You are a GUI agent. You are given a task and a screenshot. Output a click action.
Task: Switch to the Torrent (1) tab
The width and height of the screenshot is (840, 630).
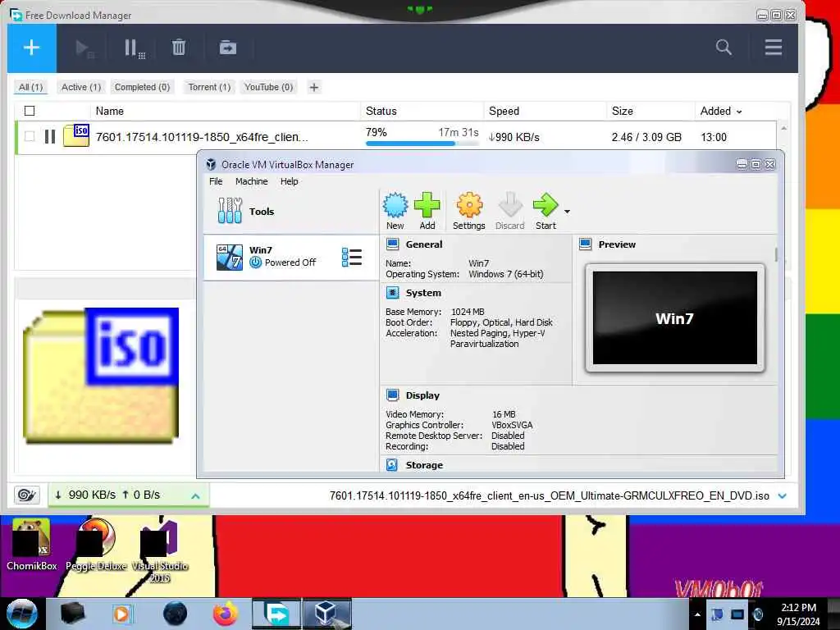tap(209, 87)
